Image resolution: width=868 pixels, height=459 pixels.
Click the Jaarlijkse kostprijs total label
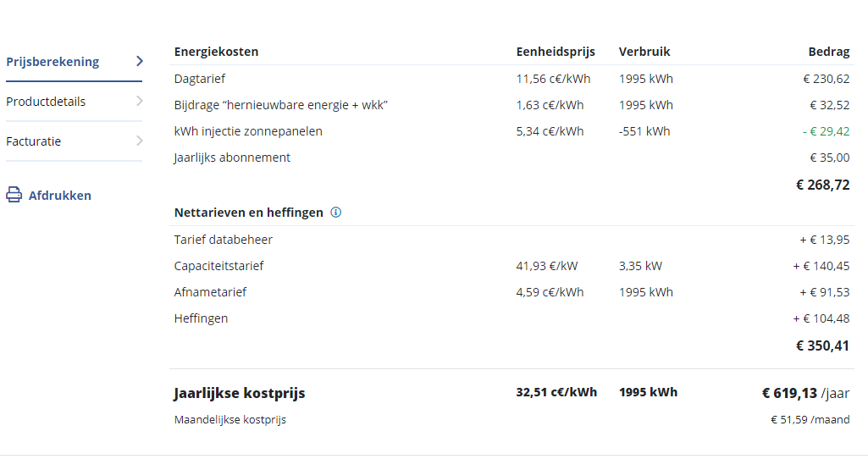(x=239, y=393)
